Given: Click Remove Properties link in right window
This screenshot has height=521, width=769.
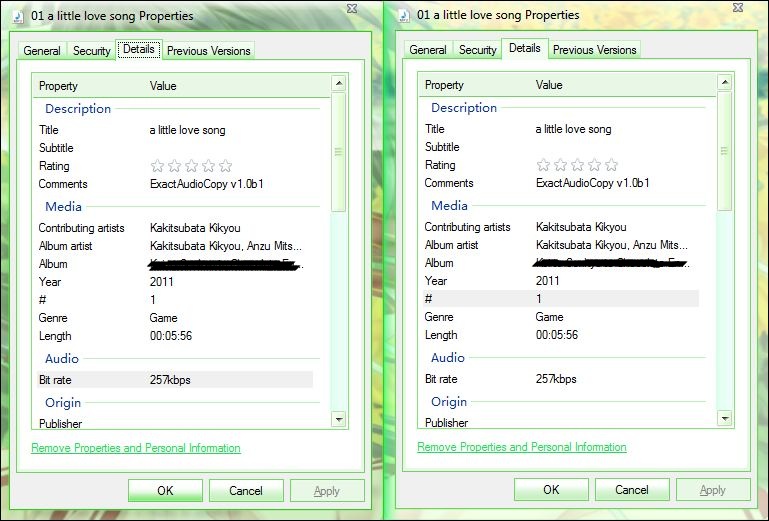Looking at the screenshot, I should 522,447.
